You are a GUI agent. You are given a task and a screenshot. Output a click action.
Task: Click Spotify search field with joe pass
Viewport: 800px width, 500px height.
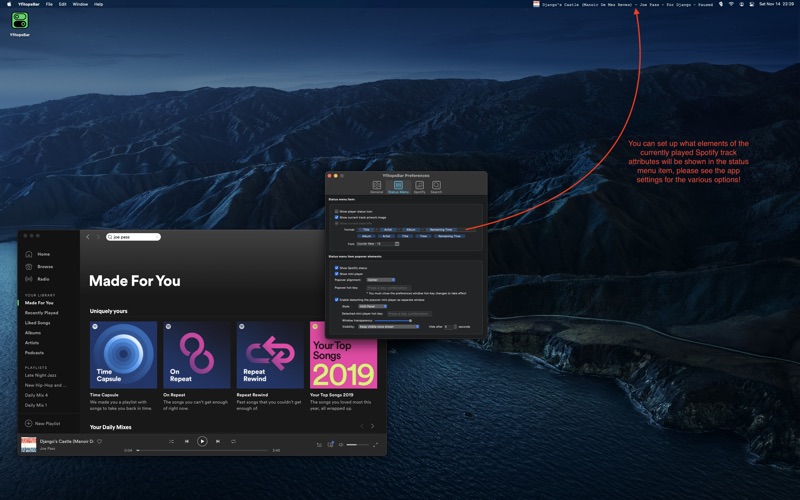133,237
